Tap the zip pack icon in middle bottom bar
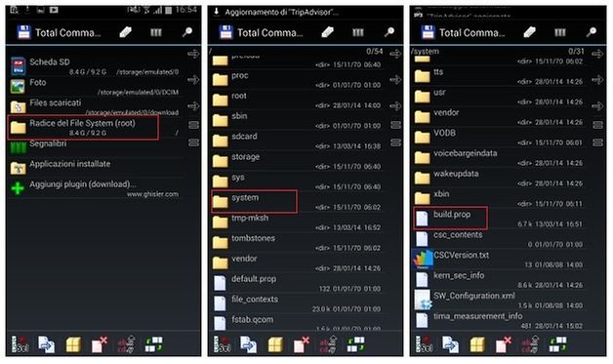Image resolution: width=613 pixels, height=364 pixels. pyautogui.click(x=275, y=344)
